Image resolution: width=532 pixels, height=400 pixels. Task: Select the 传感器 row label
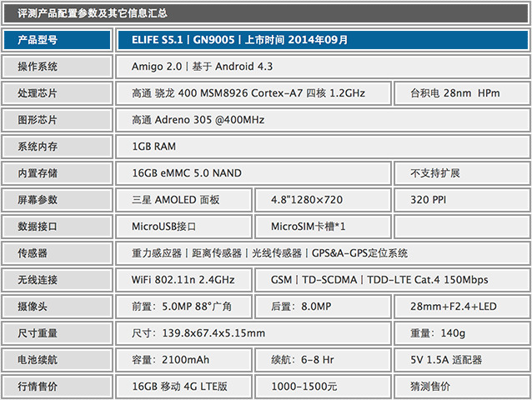(57, 253)
